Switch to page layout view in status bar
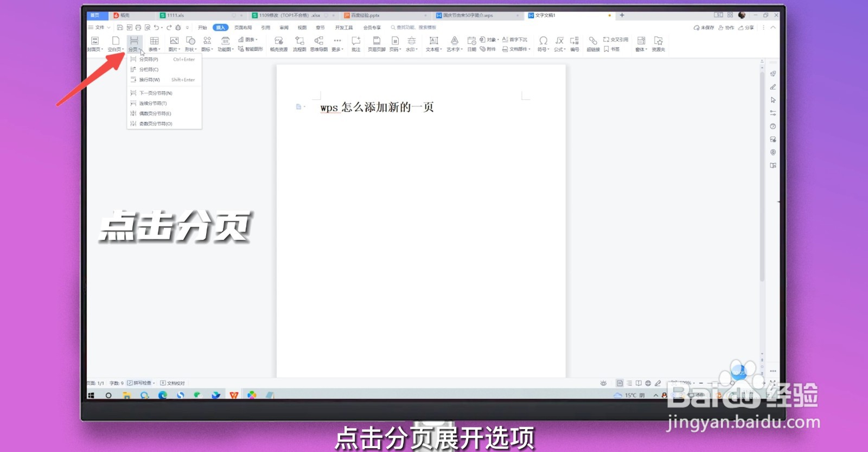Image resolution: width=868 pixels, height=452 pixels. click(620, 383)
